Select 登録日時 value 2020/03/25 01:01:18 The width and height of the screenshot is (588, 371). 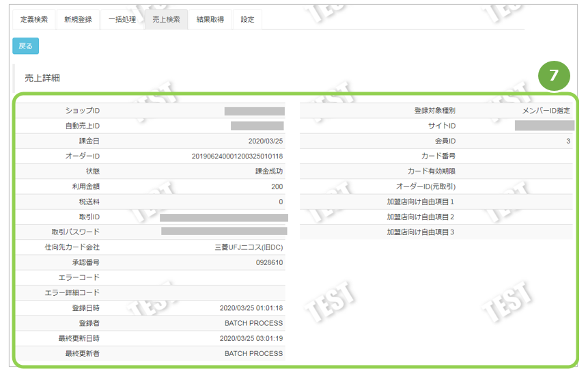[251, 308]
